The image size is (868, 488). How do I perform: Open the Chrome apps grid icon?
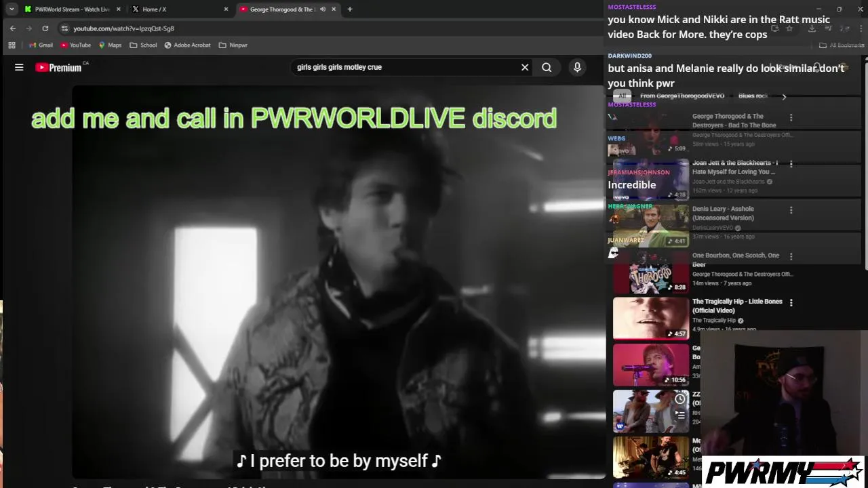[x=12, y=45]
